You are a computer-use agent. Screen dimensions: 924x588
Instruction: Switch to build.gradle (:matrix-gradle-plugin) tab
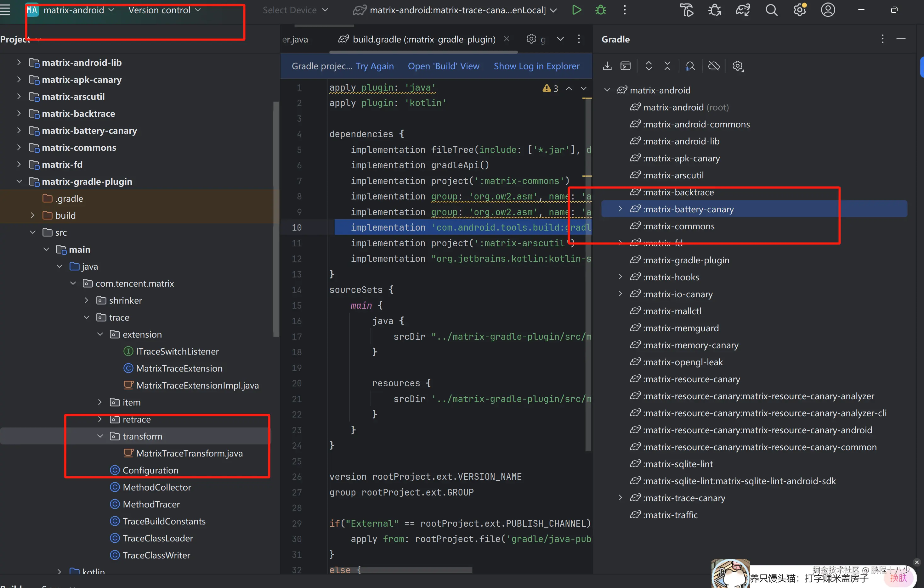point(424,39)
